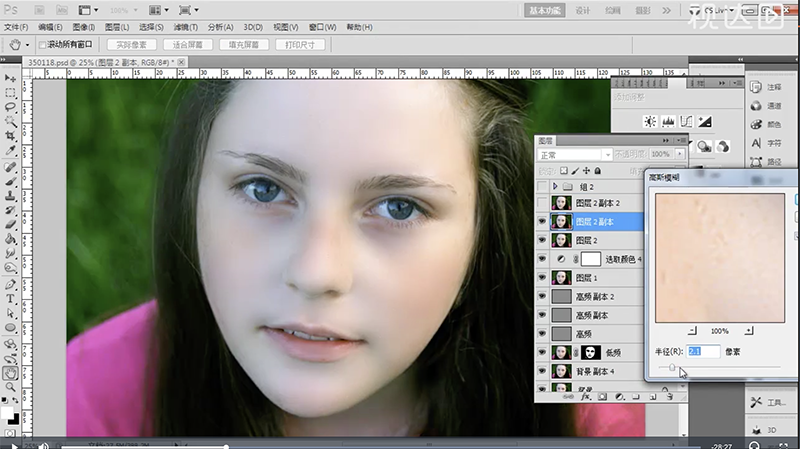Hide the 高频 副本 2 layer
Viewport: 800px width, 449px height.
coord(542,296)
